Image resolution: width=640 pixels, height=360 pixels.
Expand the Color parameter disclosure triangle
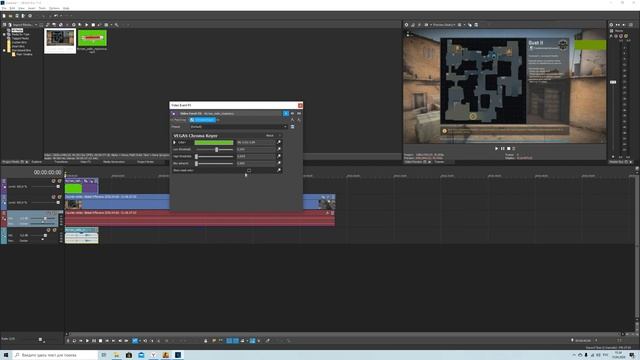click(x=174, y=142)
